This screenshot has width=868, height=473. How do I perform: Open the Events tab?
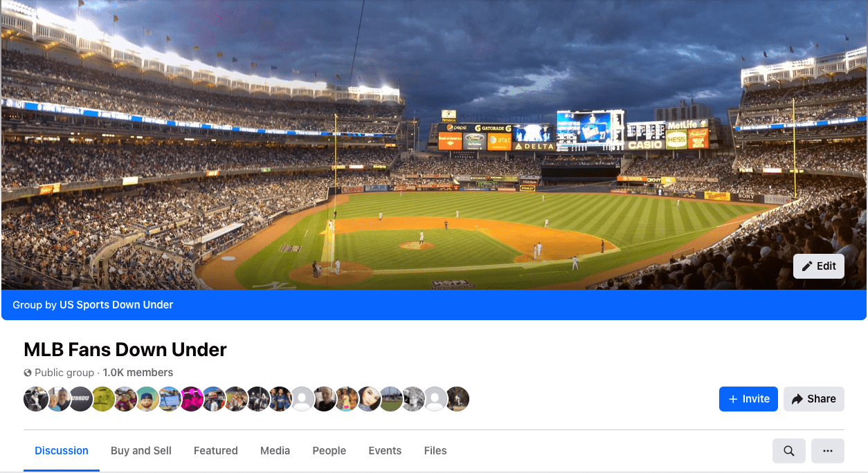(385, 451)
